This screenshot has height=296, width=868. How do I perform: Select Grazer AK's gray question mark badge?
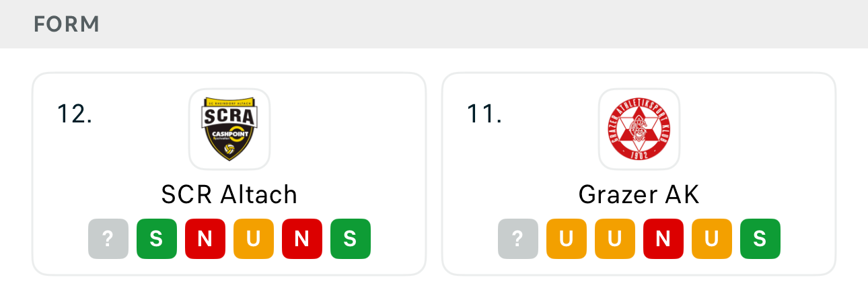518,239
